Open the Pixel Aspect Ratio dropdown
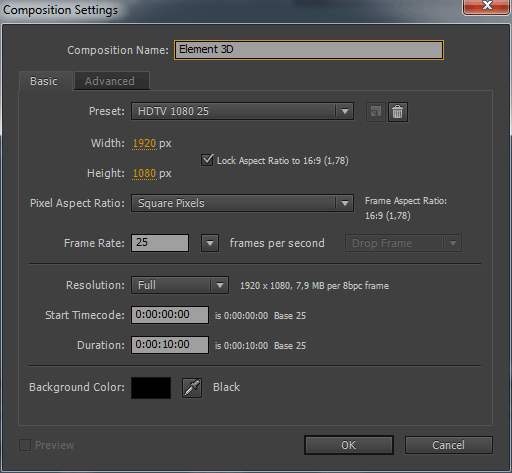Image resolution: width=512 pixels, height=473 pixels. click(x=242, y=203)
